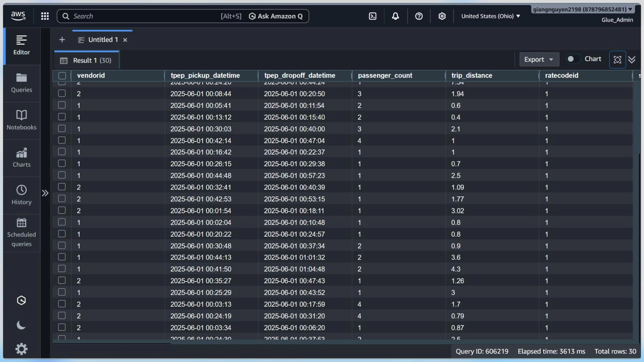
Task: Open the help question-mark icon
Action: 419,16
